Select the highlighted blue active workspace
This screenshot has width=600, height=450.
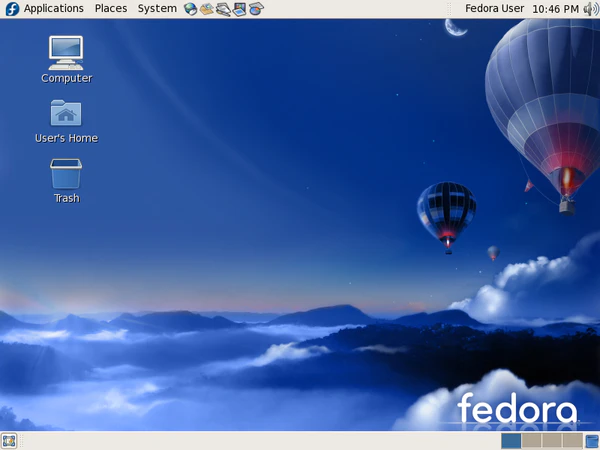point(511,441)
